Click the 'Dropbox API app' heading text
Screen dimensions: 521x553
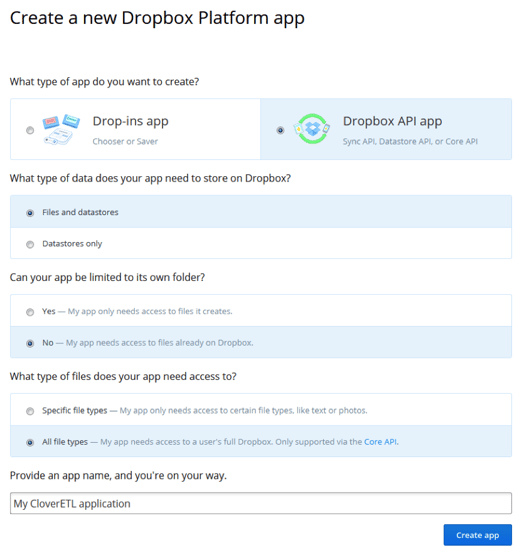pos(392,121)
